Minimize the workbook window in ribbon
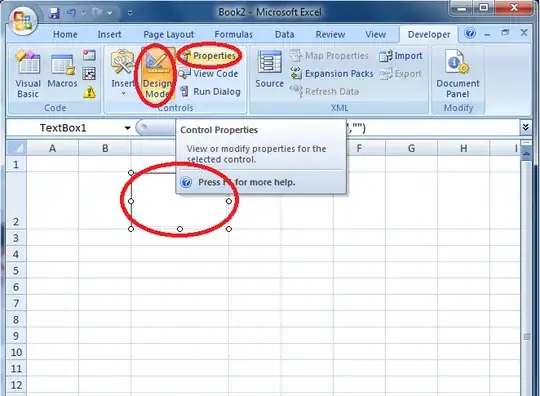 (487, 34)
